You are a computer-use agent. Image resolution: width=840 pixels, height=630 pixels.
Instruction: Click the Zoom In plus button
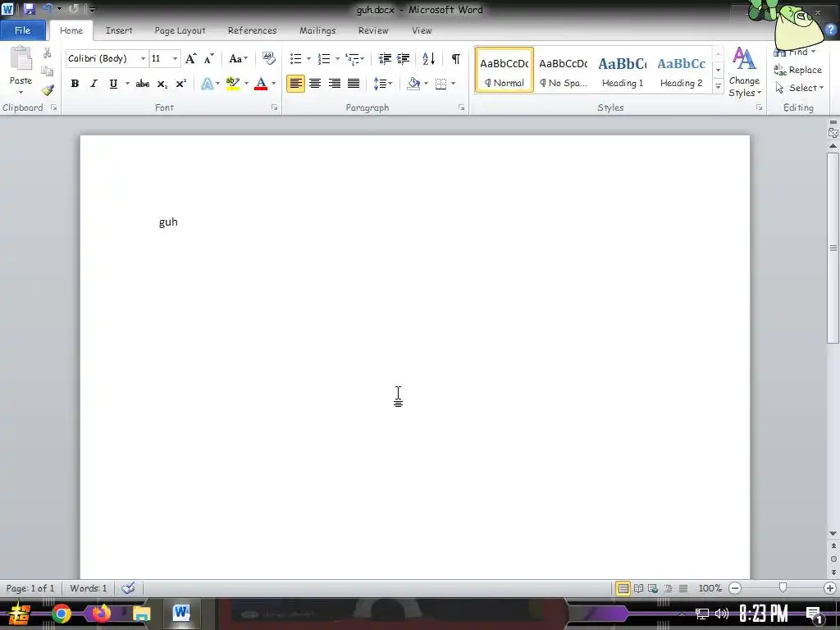tap(830, 588)
